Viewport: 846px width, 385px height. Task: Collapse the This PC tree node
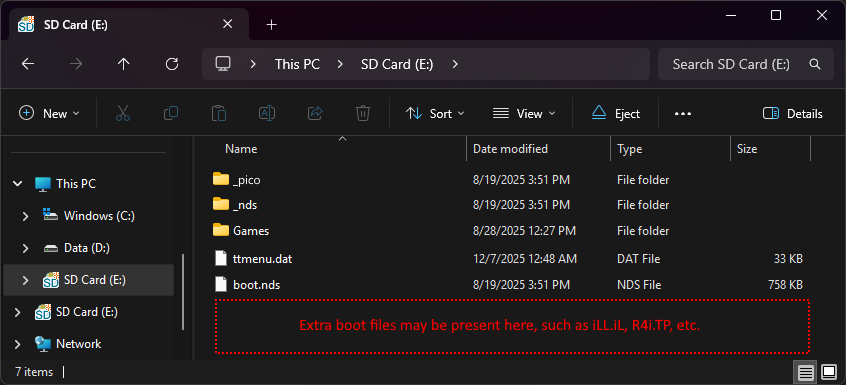pos(18,184)
